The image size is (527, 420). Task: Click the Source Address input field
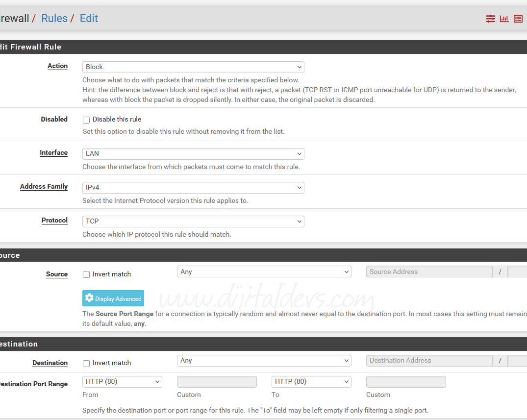point(429,272)
